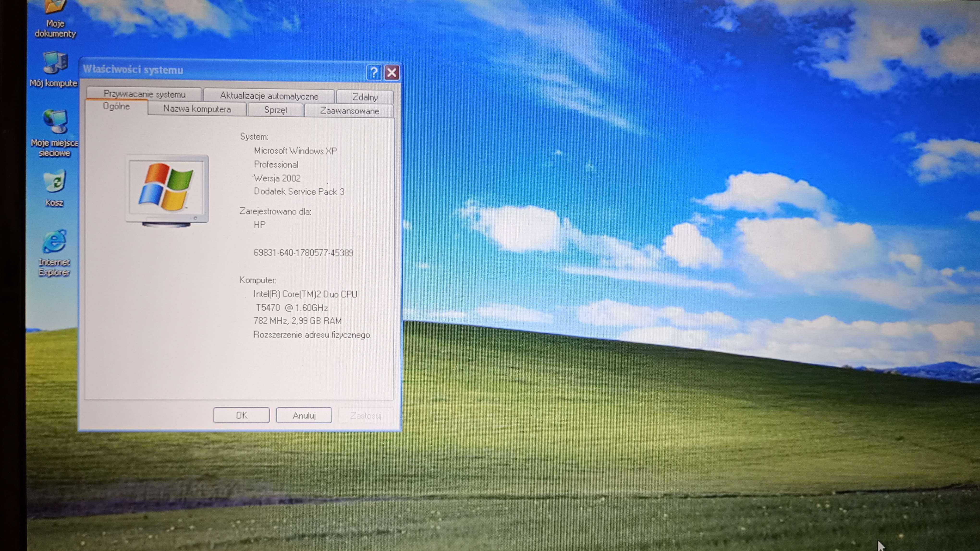Open the Aktualizacje automatyczne tab

269,96
